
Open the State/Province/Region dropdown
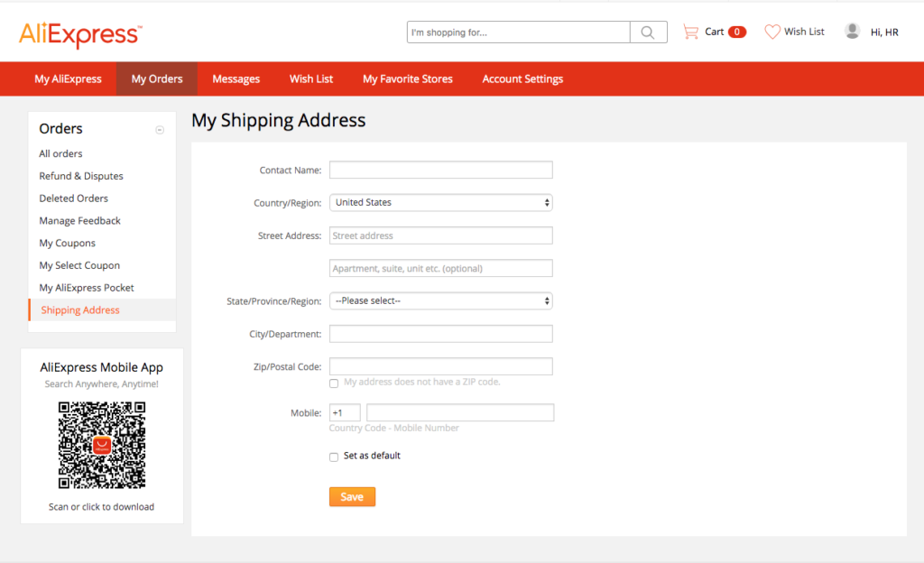(440, 301)
